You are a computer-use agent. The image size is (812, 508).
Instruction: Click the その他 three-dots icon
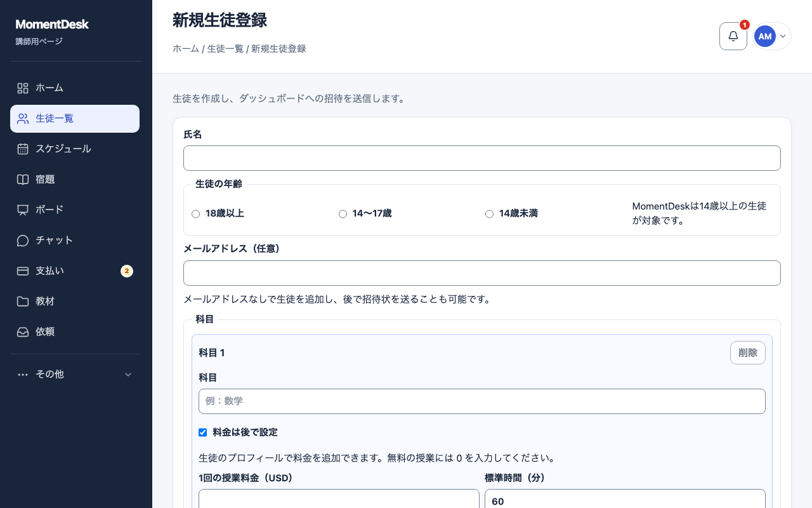point(23,375)
